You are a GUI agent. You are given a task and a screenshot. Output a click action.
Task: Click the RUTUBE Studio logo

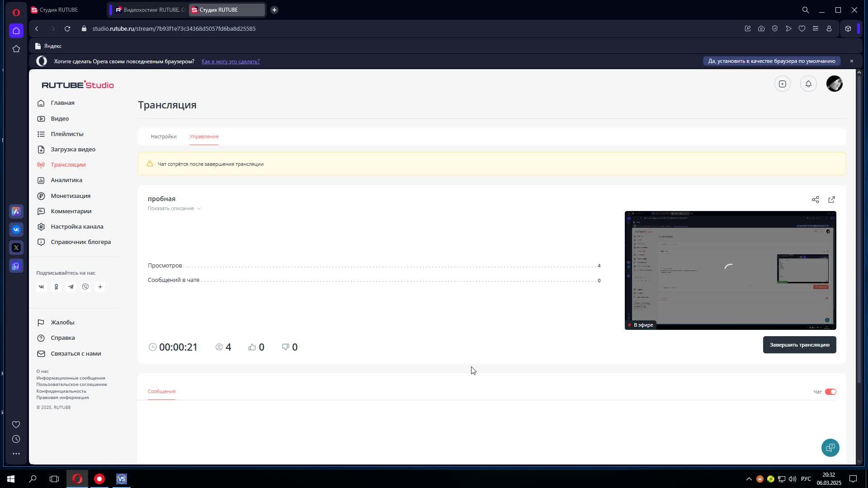78,85
